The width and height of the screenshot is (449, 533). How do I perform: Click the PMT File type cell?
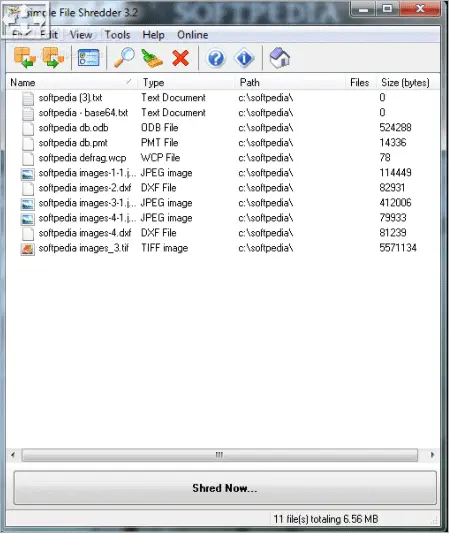(x=160, y=143)
